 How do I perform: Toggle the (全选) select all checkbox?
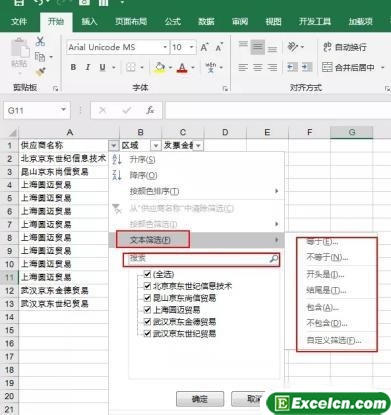pos(147,274)
